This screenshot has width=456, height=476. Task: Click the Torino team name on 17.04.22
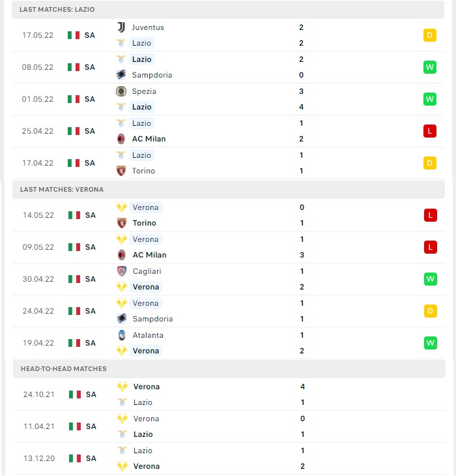tap(143, 171)
